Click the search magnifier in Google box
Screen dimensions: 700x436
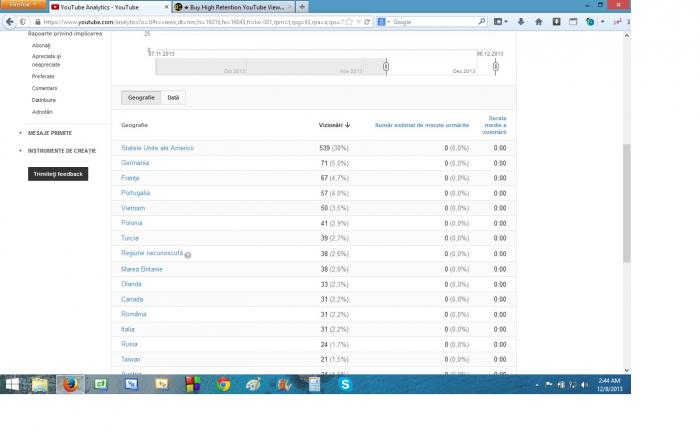482,21
